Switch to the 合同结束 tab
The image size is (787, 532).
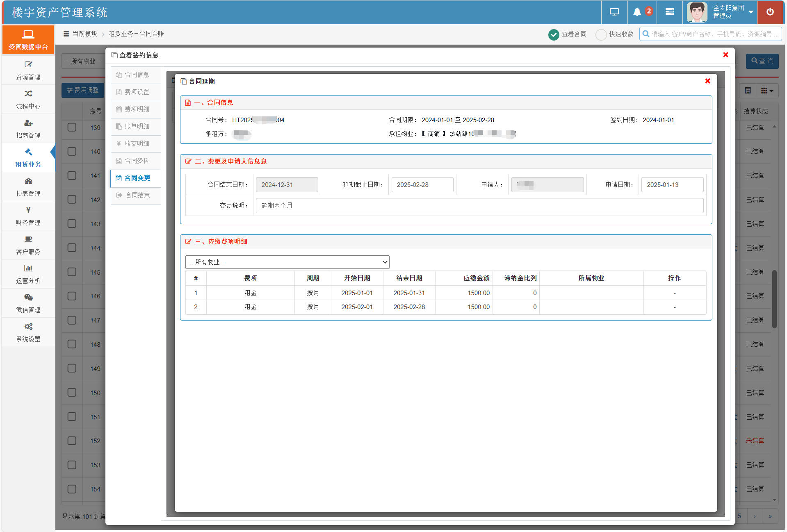click(x=136, y=195)
